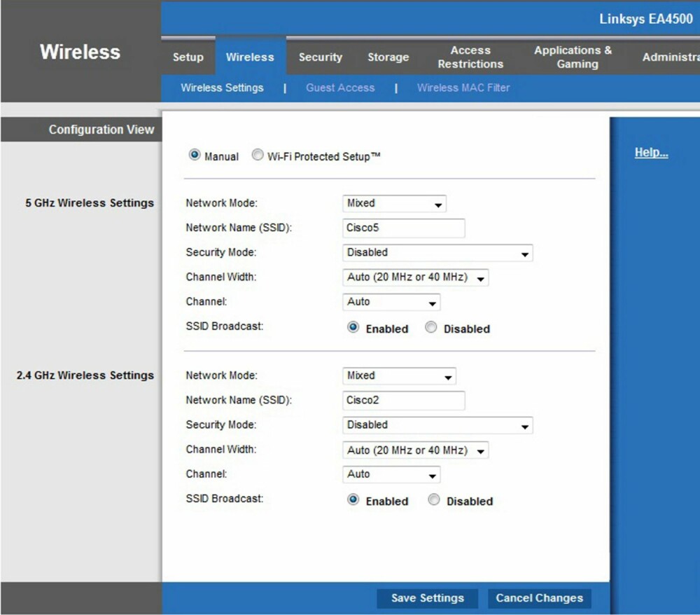
Task: Switch to the Setup tab
Action: pos(188,57)
